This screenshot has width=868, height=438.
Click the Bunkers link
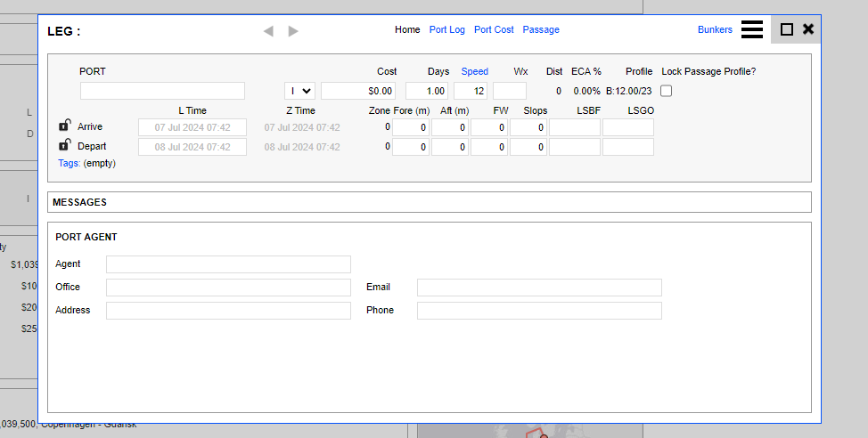[715, 30]
